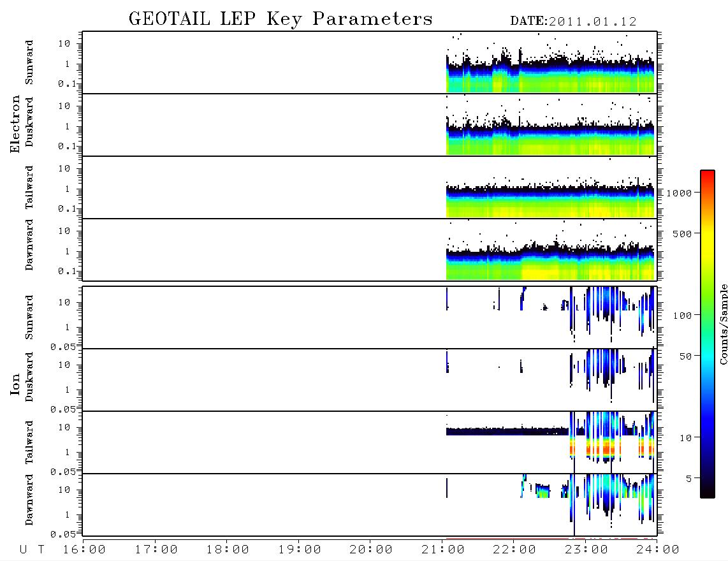Image resolution: width=728 pixels, height=561 pixels.
Task: Click the "22:00" time tick label
Action: (515, 550)
